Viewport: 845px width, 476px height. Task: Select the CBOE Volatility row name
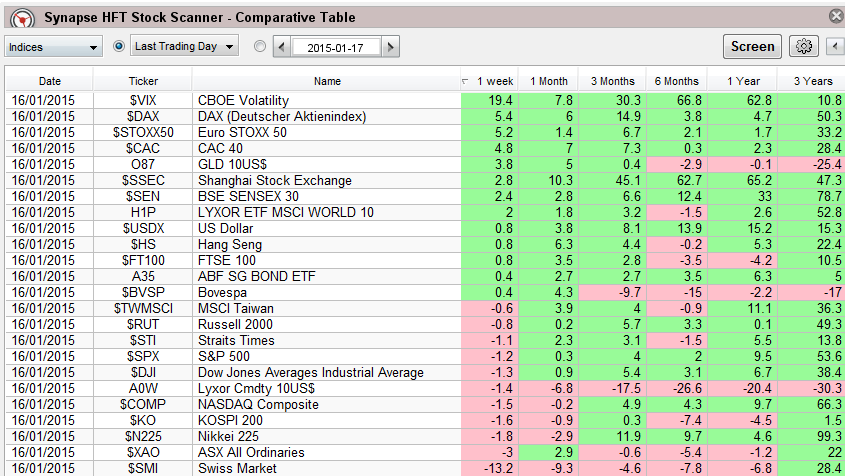coord(243,101)
